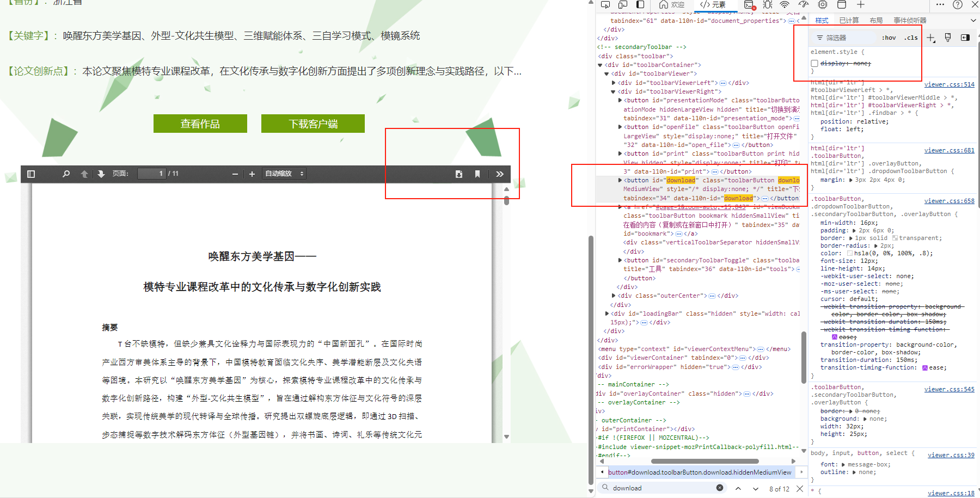Open the Console icon with error badge

[x=749, y=5]
